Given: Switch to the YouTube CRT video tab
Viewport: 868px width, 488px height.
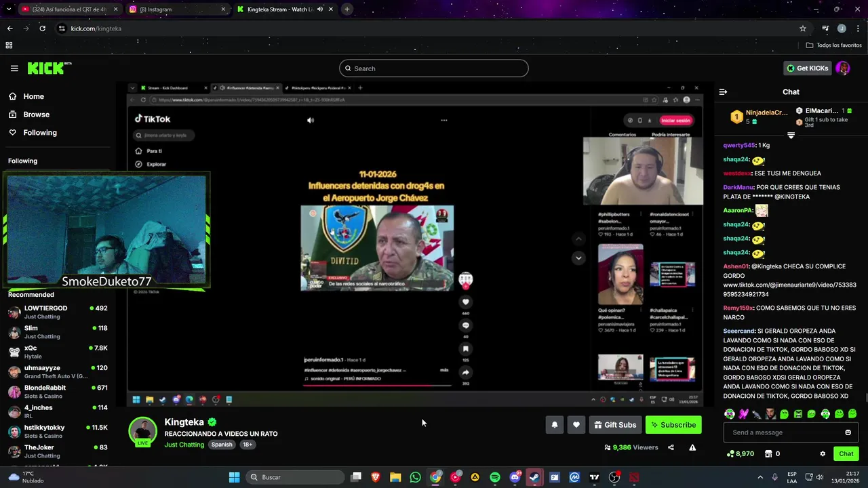Looking at the screenshot, I should tap(69, 9).
